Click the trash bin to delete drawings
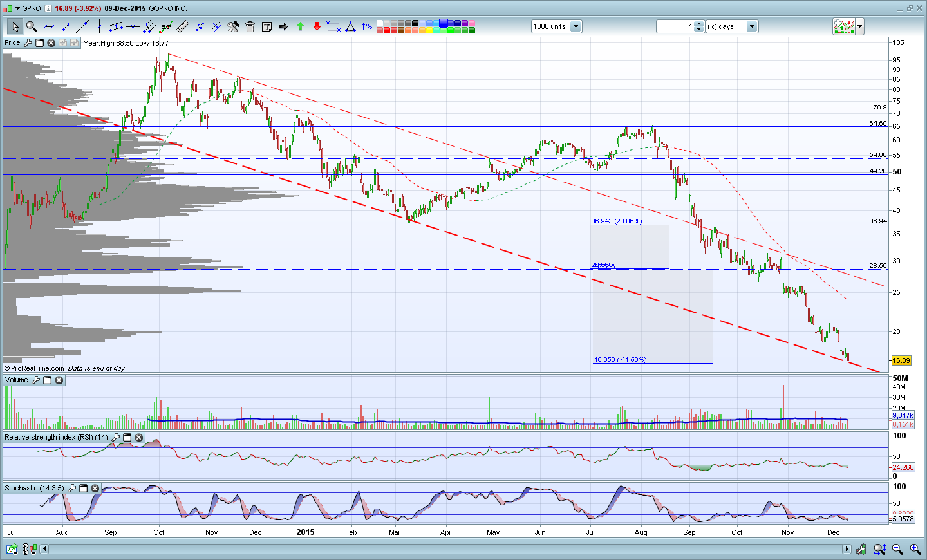This screenshot has width=927, height=560. click(250, 26)
